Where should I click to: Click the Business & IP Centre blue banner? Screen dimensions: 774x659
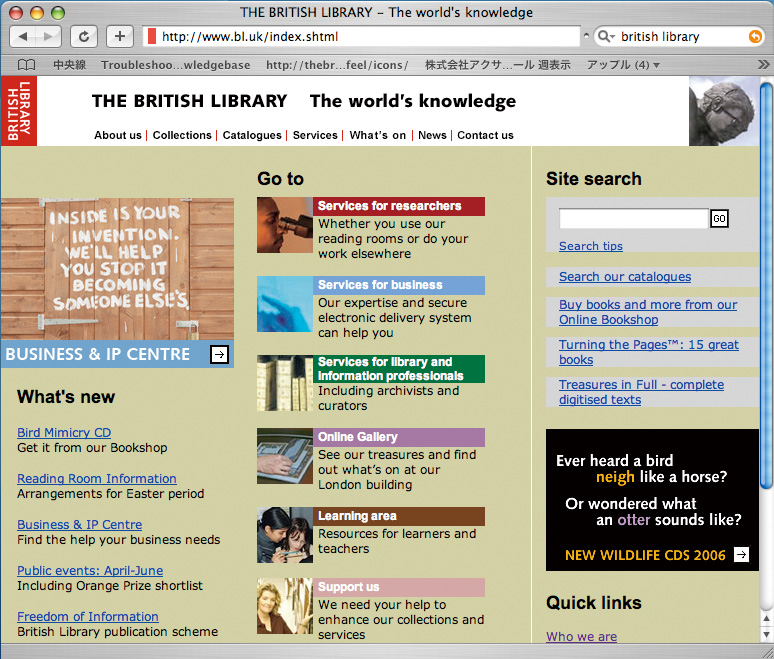(117, 354)
